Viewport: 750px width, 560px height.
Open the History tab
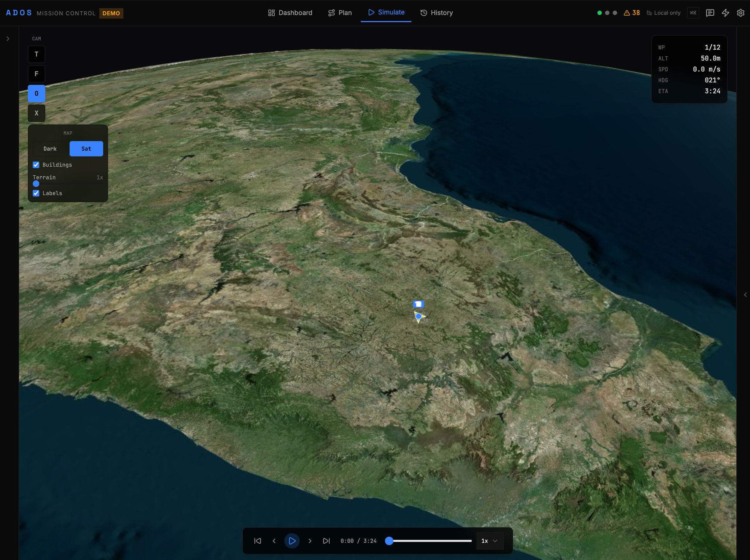click(436, 13)
